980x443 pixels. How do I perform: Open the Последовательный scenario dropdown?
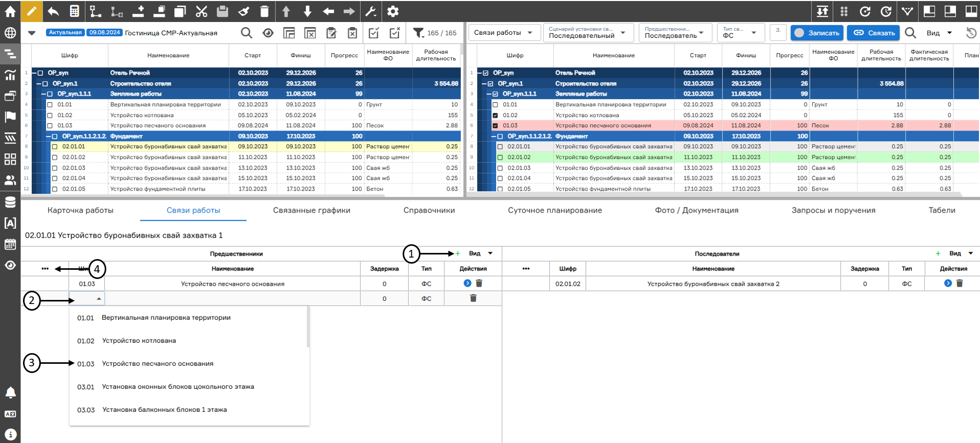588,33
